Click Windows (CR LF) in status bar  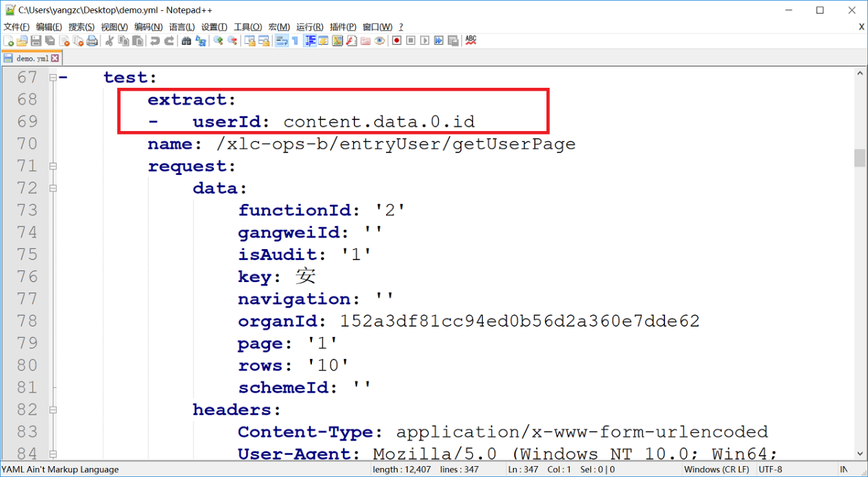[x=716, y=469]
